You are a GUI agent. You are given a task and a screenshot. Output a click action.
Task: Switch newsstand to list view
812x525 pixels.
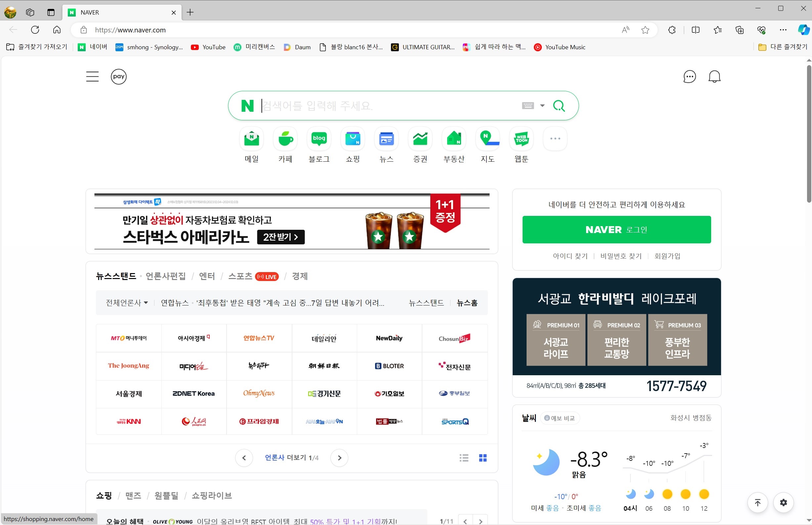[x=464, y=458]
